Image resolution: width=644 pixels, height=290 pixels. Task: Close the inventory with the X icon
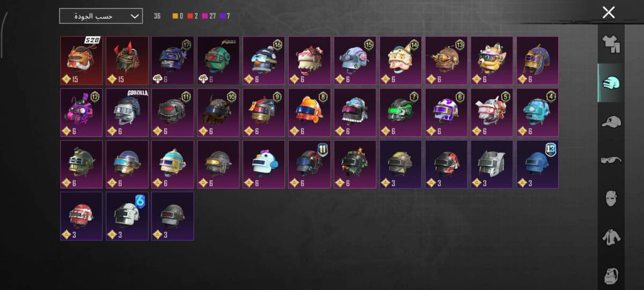click(x=609, y=12)
